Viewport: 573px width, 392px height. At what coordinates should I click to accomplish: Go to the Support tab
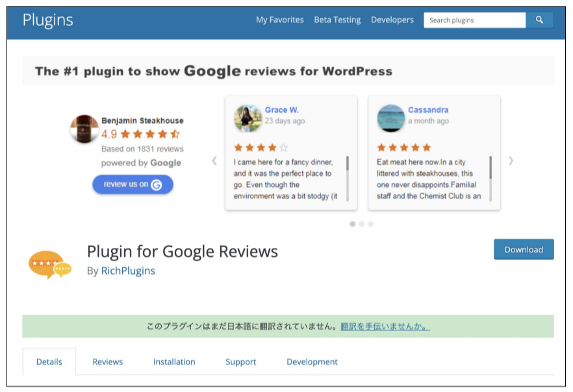click(241, 361)
